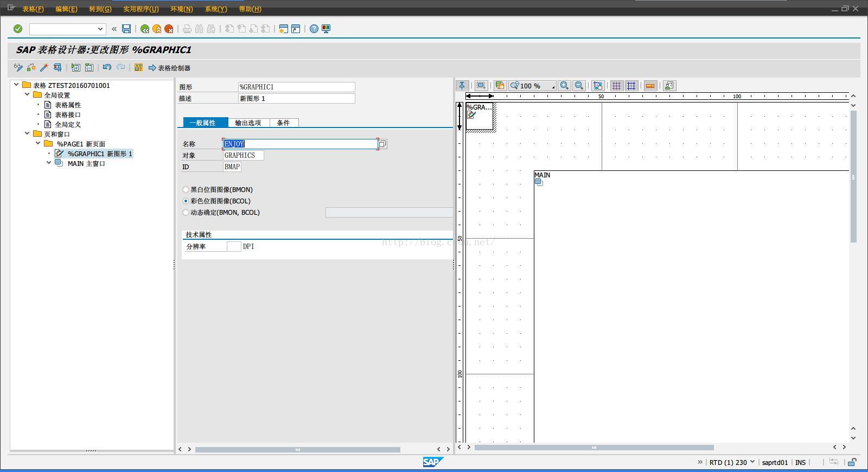
Task: Click the 表格绘制器 button
Action: [169, 68]
